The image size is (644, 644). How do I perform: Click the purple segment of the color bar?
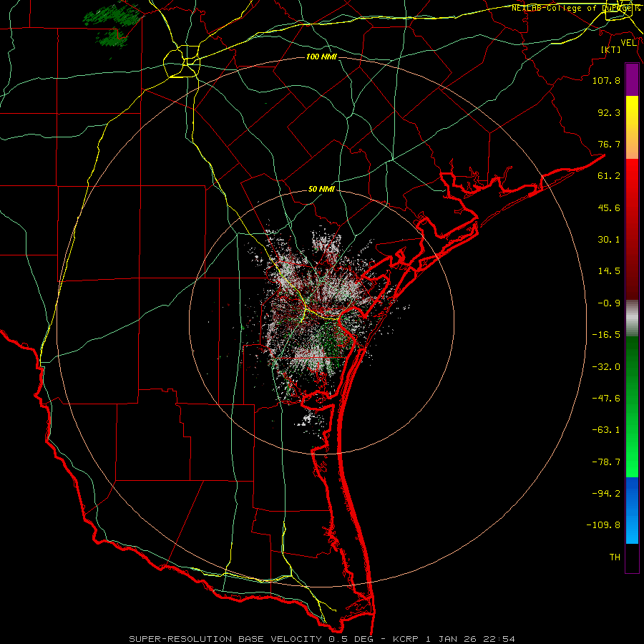[632, 80]
